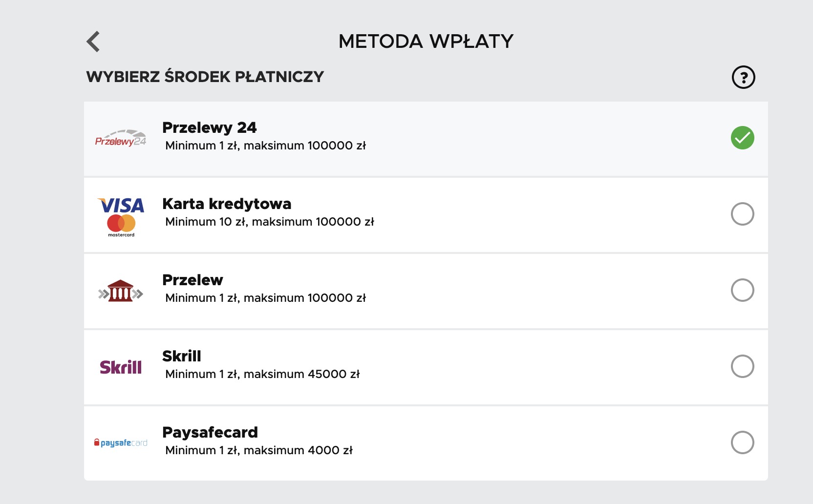Viewport: 813px width, 504px height.
Task: Choose the Przelewy 24 title text
Action: coord(209,127)
